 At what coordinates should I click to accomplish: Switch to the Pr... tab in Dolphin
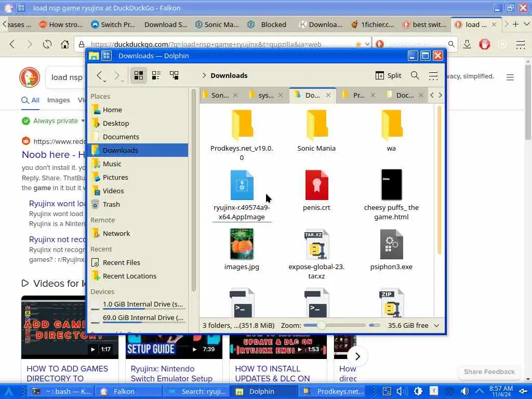(358, 96)
